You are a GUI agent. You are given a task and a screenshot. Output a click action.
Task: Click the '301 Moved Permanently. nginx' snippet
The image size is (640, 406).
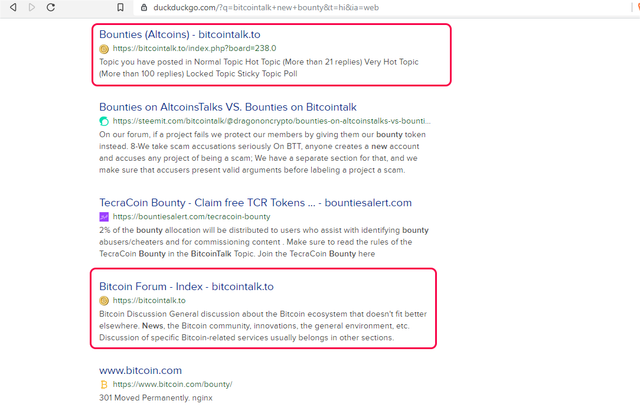coord(156,397)
